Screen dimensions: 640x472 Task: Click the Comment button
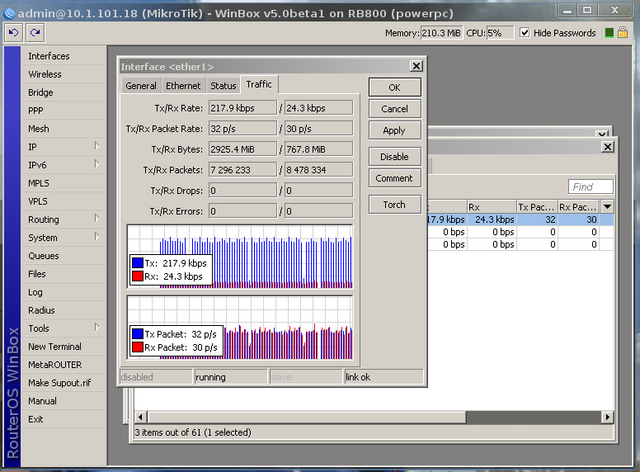click(394, 178)
